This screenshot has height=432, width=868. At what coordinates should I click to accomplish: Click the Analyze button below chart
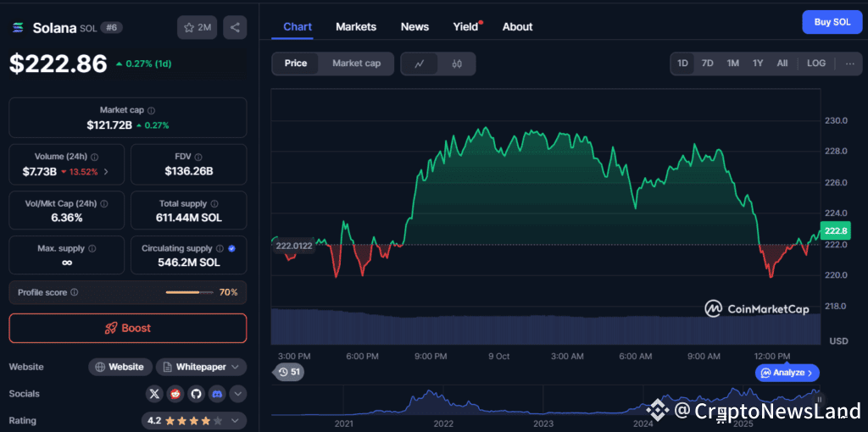coord(787,373)
